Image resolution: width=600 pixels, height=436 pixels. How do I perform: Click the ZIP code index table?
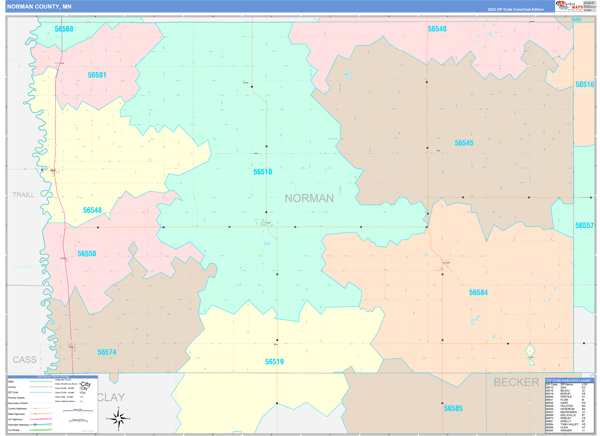569,405
